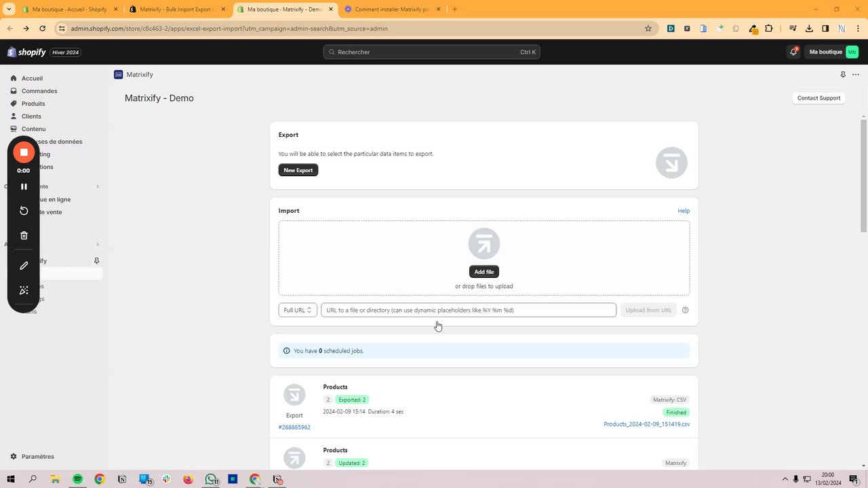Switch to the Matrixify - Bulk Import Export tab
Screen dimensions: 868x488
point(178,9)
